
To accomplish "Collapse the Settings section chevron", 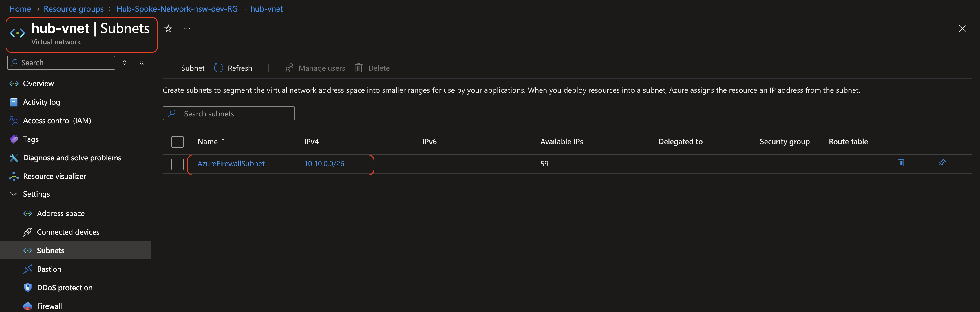I will tap(14, 194).
